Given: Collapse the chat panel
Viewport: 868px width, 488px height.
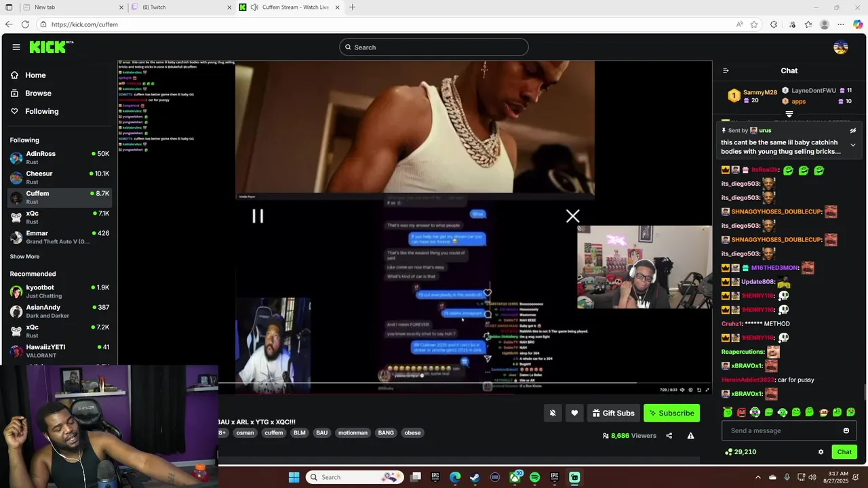Looking at the screenshot, I should point(726,70).
